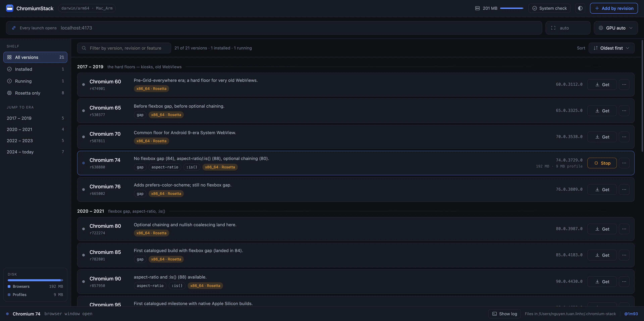Open more options for Chromium 76
The width and height of the screenshot is (644, 321).
pyautogui.click(x=624, y=190)
